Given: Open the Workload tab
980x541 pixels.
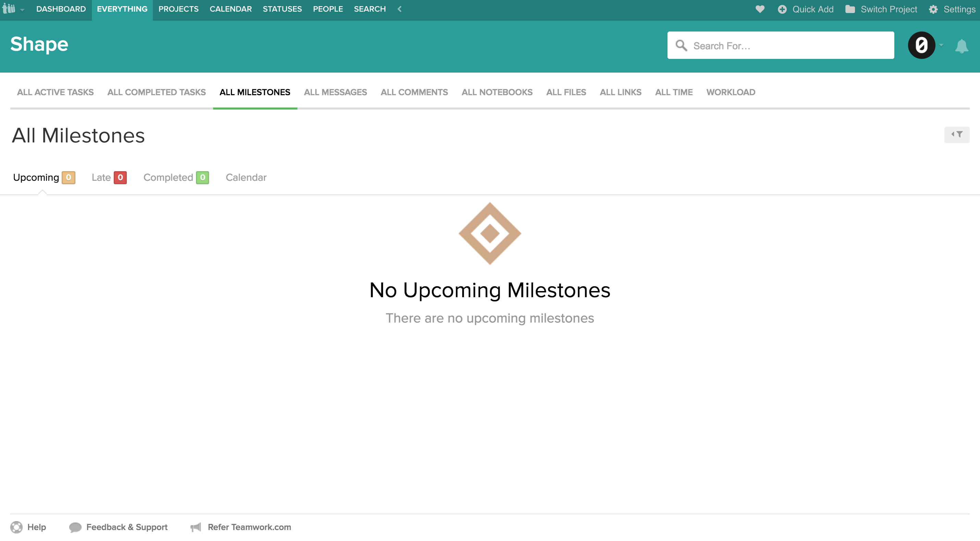Looking at the screenshot, I should (x=731, y=92).
